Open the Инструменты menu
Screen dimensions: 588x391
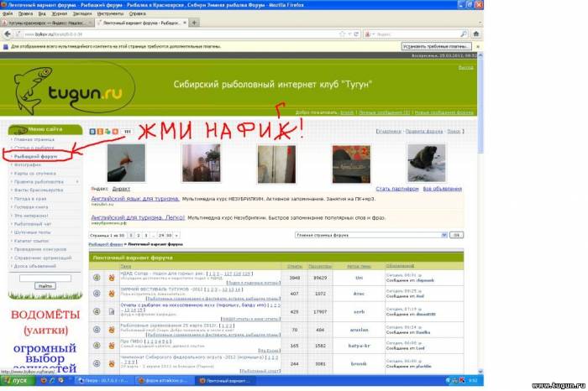point(110,13)
